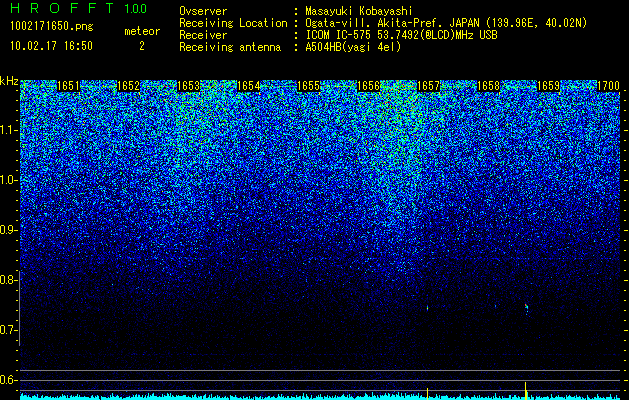Click the Ovserver field label
Image resolution: width=629 pixels, height=400 pixels.
click(203, 12)
